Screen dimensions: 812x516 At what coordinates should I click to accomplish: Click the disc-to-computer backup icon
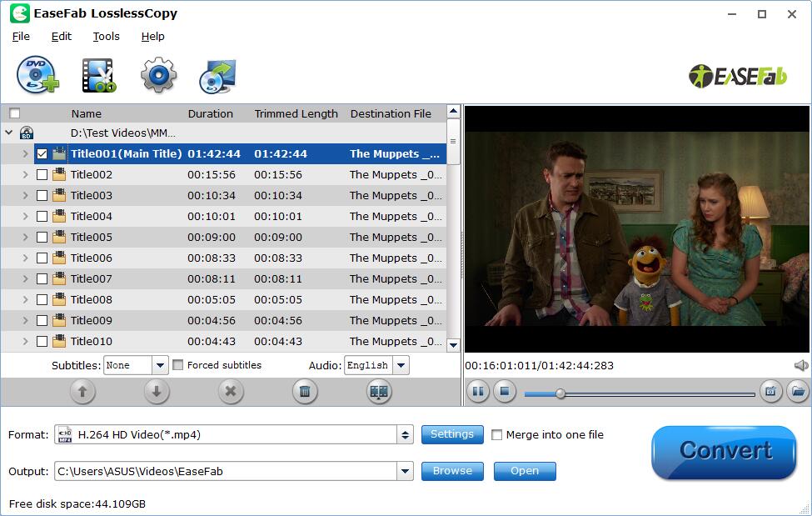click(x=217, y=76)
